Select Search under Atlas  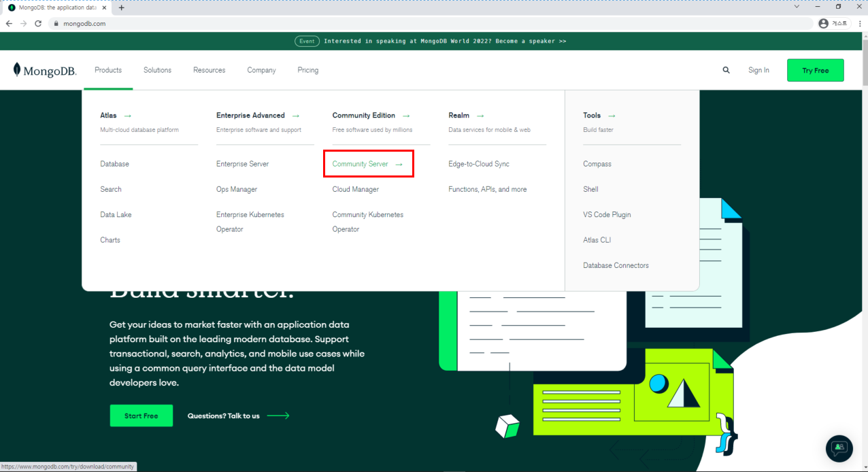111,189
